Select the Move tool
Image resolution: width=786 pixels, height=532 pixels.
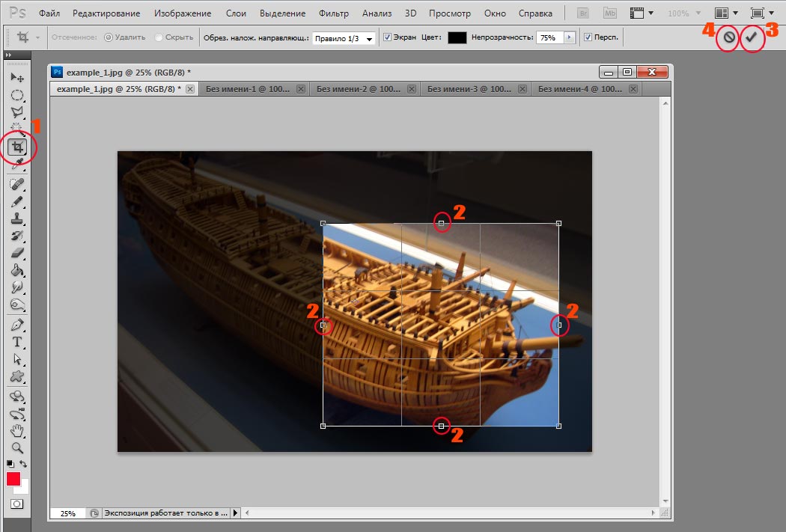click(16, 78)
